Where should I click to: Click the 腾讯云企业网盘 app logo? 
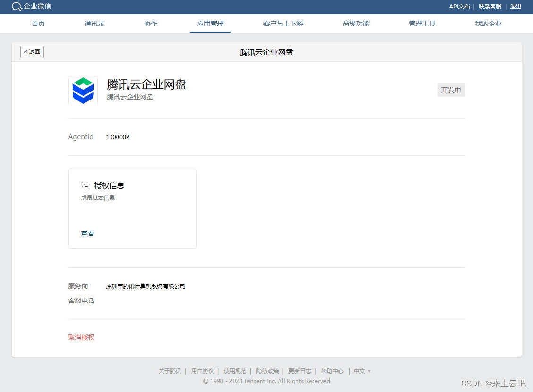coord(83,91)
